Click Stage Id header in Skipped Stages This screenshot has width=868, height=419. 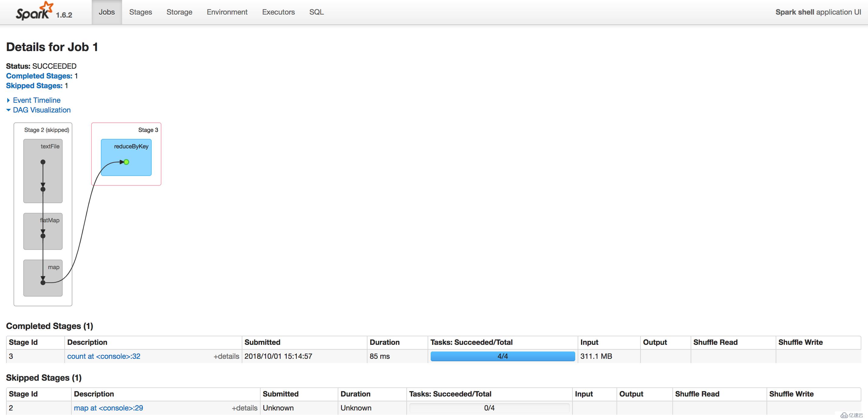[x=23, y=394]
